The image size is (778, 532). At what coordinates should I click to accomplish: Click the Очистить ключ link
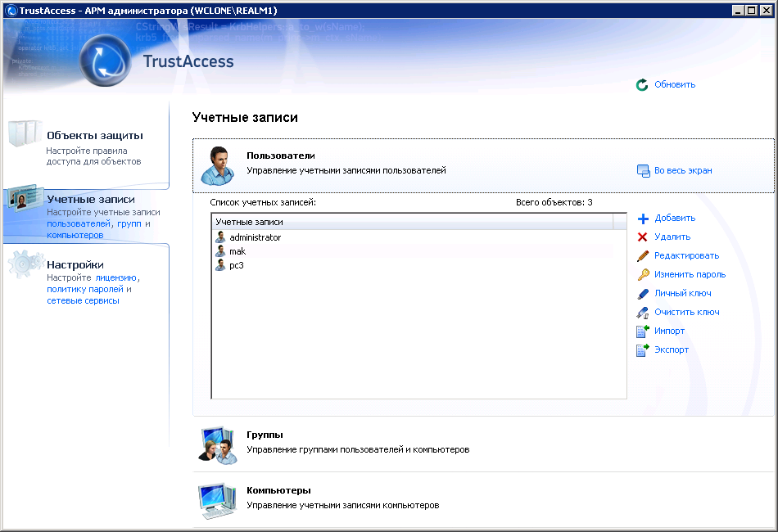(x=687, y=312)
